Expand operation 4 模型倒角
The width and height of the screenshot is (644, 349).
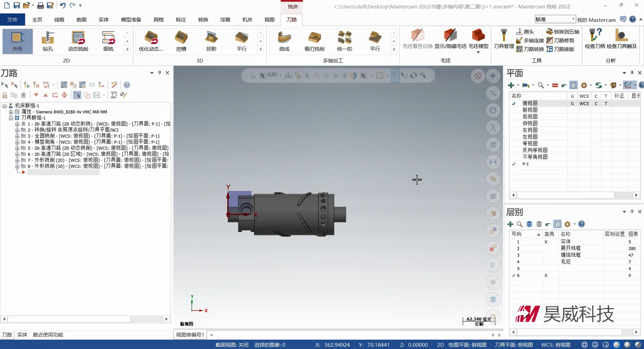point(17,142)
